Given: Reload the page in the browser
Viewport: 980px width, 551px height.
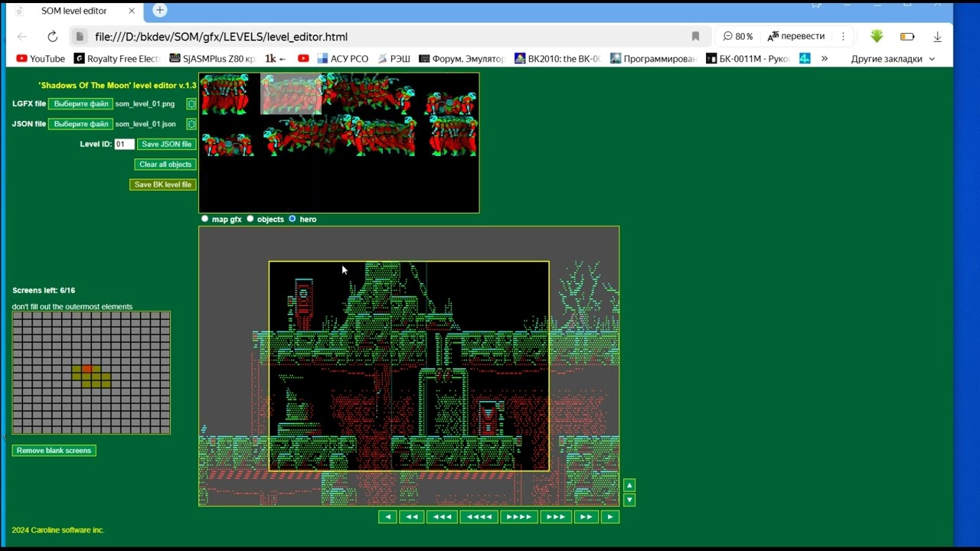Looking at the screenshot, I should (52, 37).
